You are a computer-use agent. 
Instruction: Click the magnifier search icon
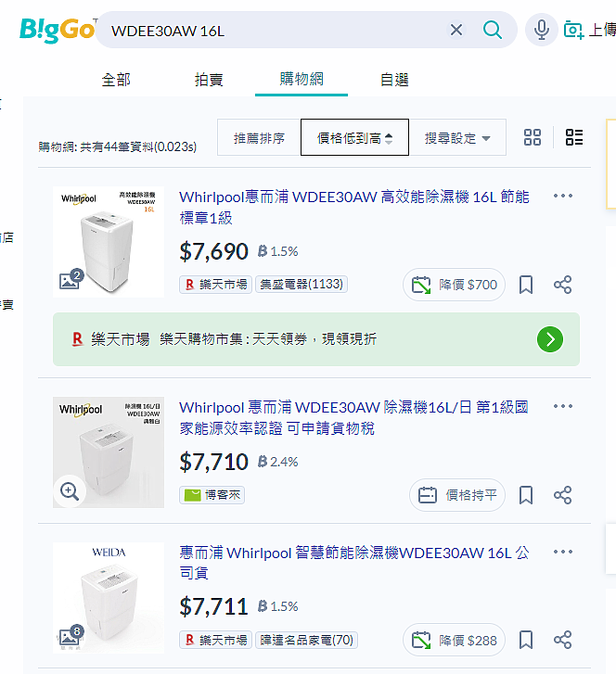point(492,30)
